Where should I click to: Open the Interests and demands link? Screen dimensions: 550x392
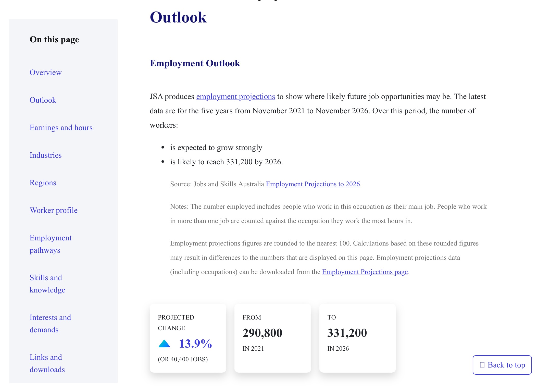point(50,324)
